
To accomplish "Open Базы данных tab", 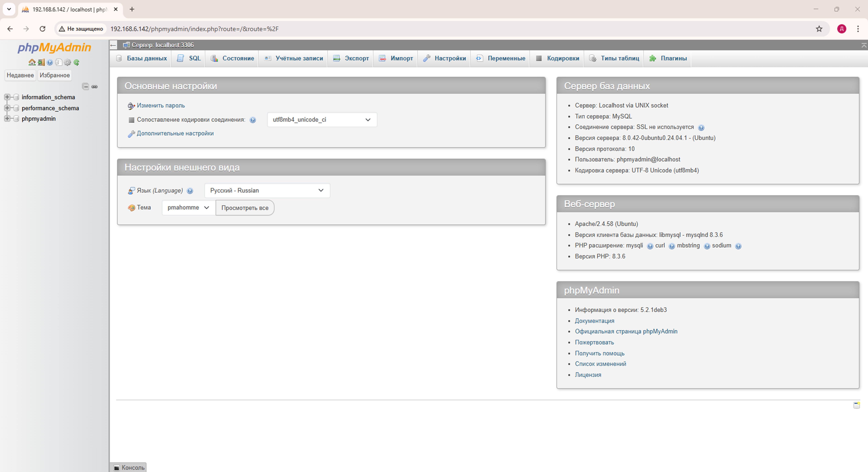I will 141,58.
